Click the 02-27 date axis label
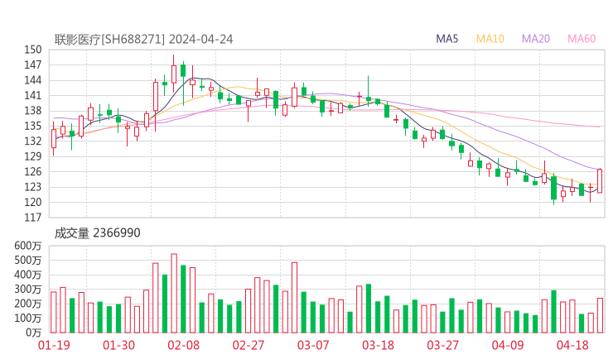This screenshot has height=364, width=613. tap(249, 345)
